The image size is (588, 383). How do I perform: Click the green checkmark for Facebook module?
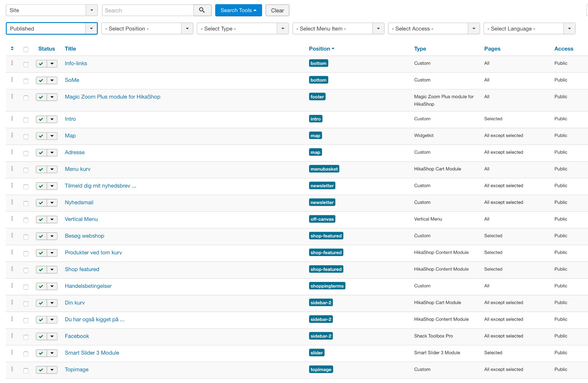pos(41,337)
